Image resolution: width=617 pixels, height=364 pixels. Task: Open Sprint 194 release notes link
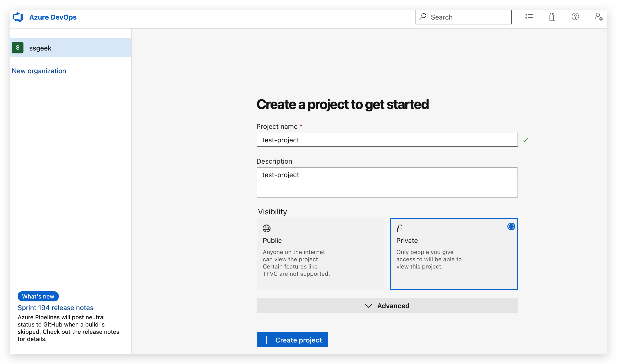tap(55, 308)
